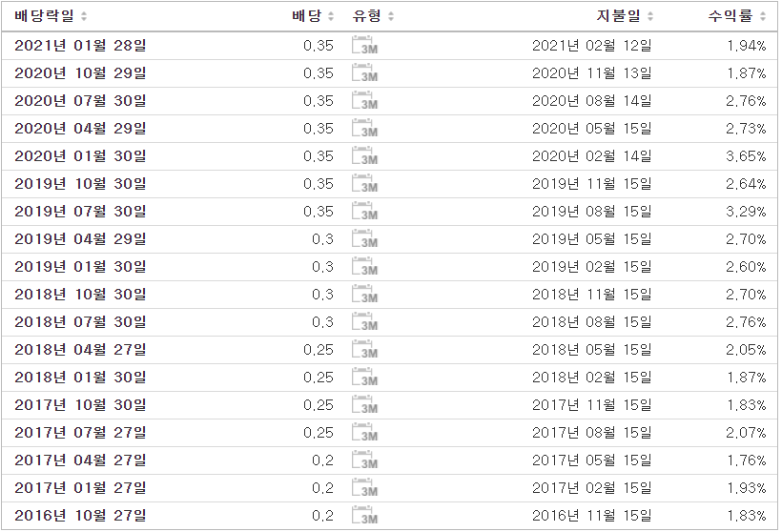Click 3M calendar icon in 2017년 07월 27일 row

point(364,433)
